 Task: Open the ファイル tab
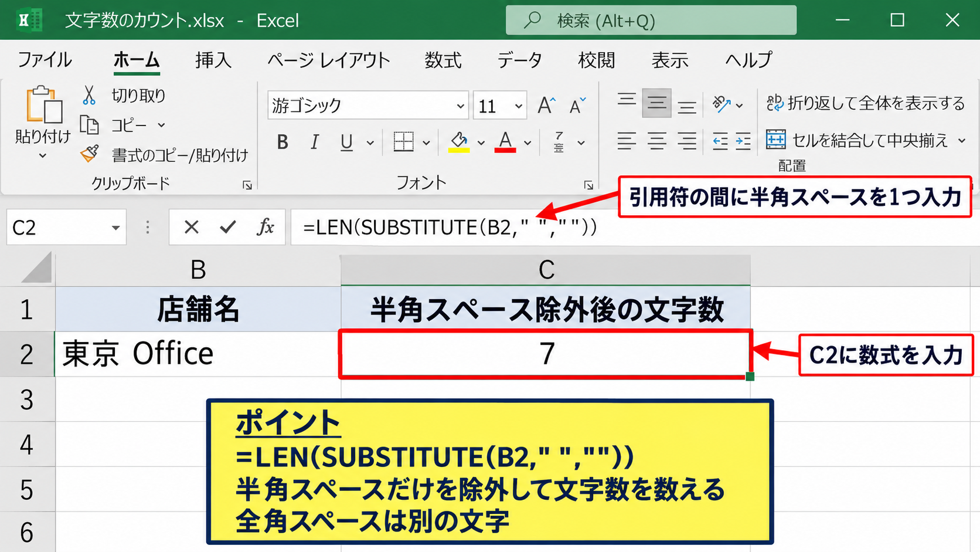[x=45, y=60]
